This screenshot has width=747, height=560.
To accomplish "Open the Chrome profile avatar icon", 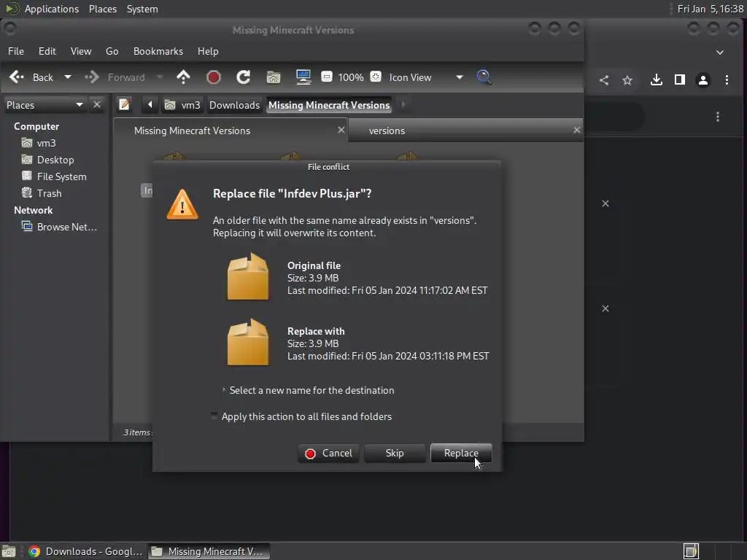I will coord(703,80).
